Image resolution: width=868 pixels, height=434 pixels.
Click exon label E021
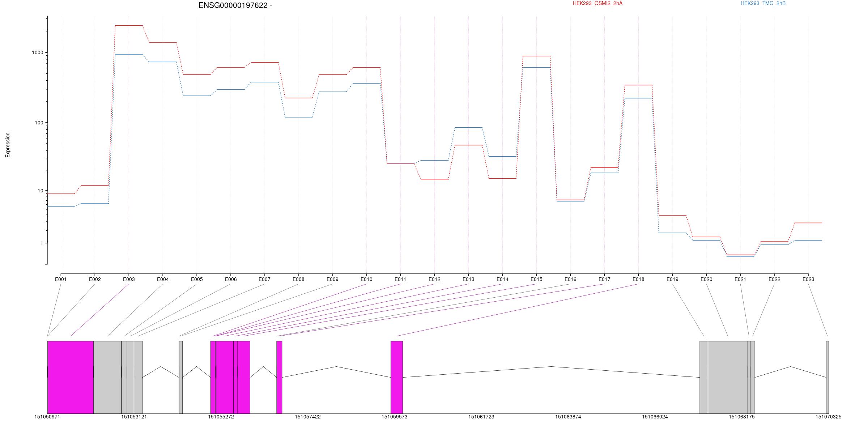(740, 279)
